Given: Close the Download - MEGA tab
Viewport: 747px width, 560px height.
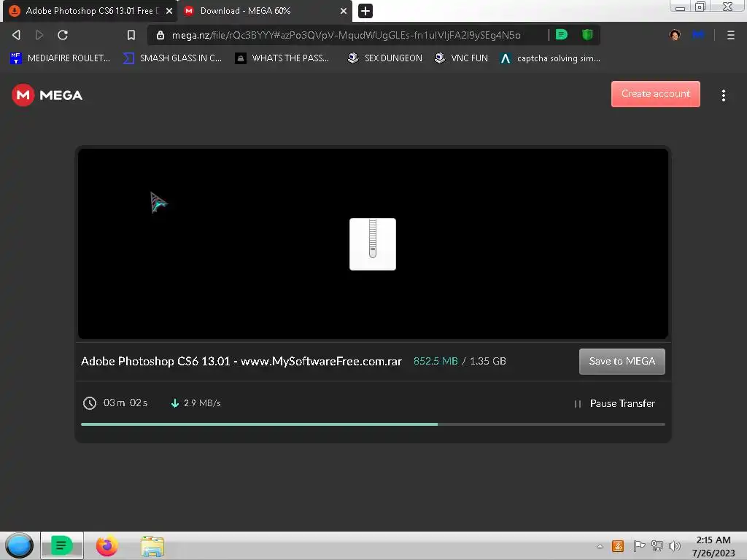Looking at the screenshot, I should click(x=344, y=11).
